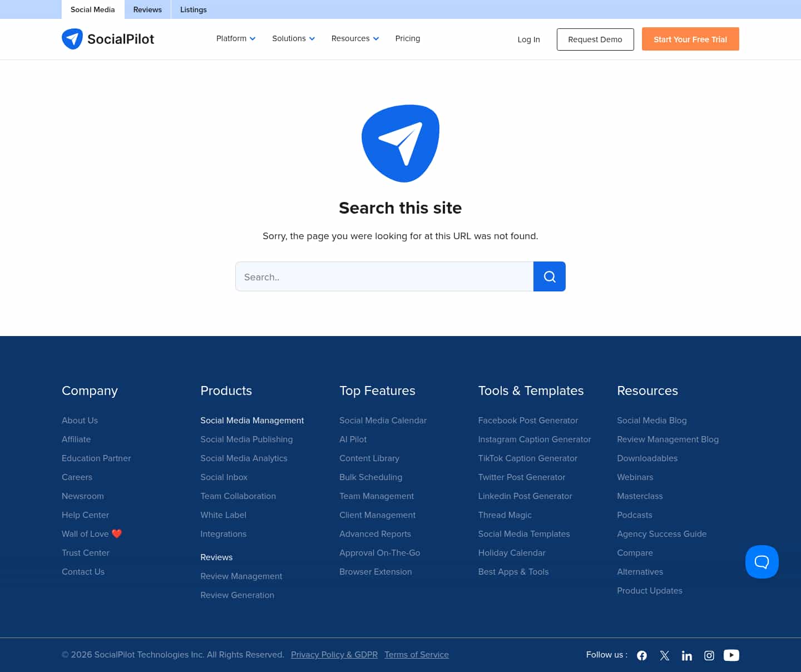Open the YouTube channel icon
This screenshot has height=672, width=801.
(x=731, y=655)
